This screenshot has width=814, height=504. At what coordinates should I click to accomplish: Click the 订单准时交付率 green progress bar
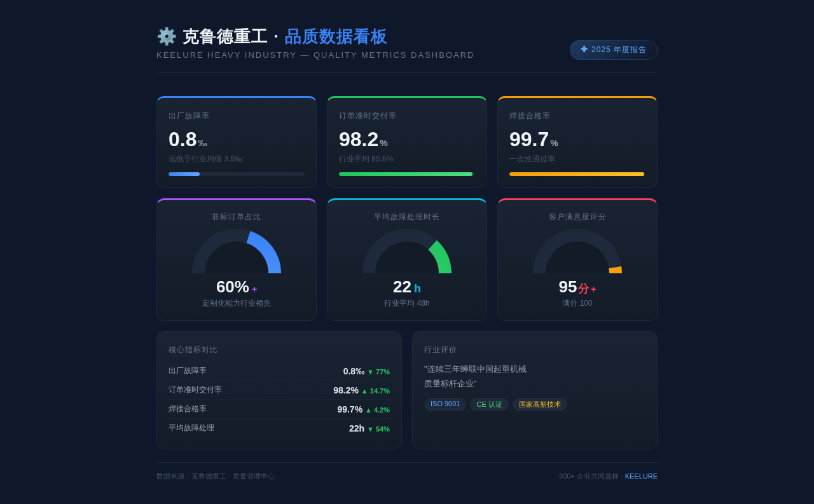pos(407,174)
